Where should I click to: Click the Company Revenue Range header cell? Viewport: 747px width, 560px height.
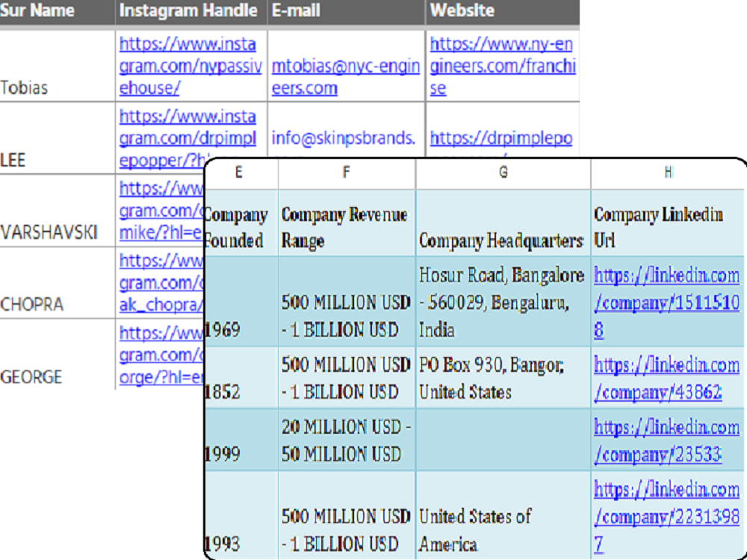pyautogui.click(x=347, y=223)
